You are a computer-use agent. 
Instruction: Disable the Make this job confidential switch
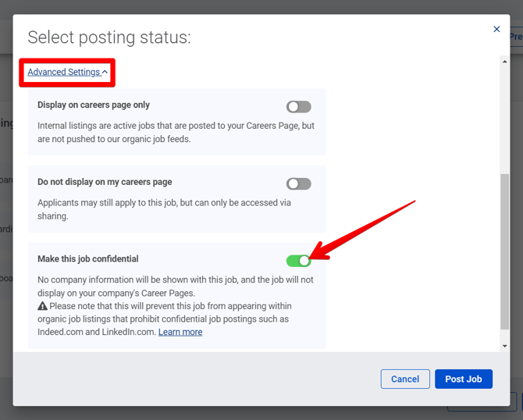pyautogui.click(x=298, y=261)
